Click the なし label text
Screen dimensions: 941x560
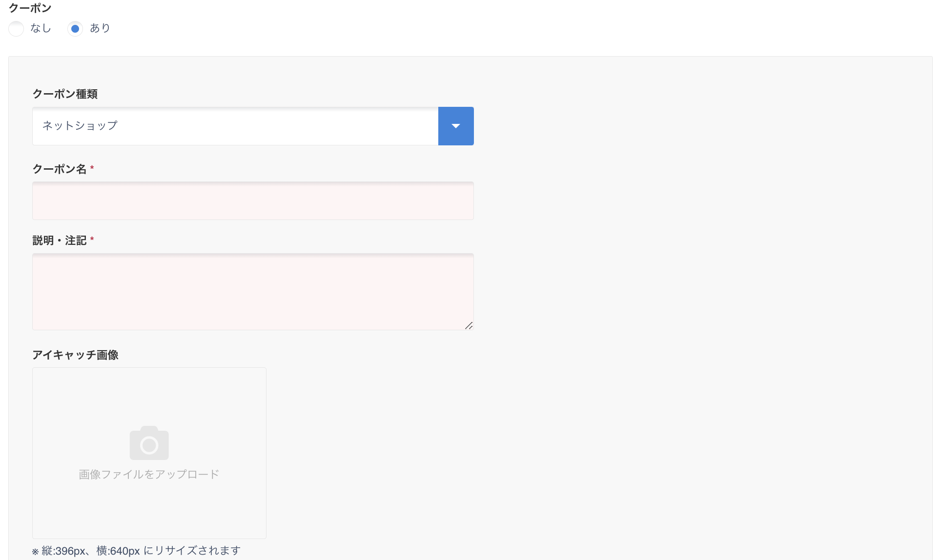point(41,28)
